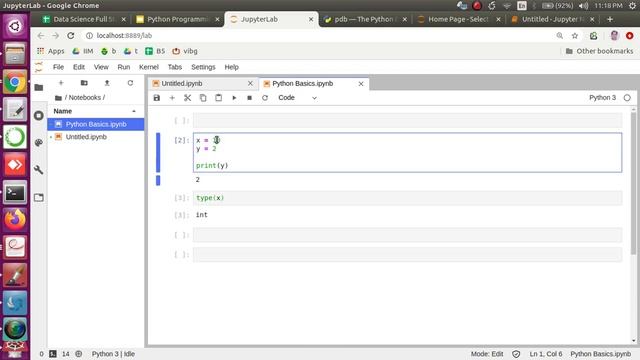Open the Terminal from the Ubuntu dock

point(15,192)
